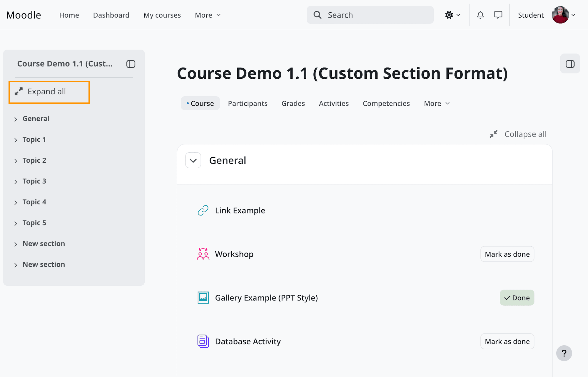Open the Competencies tab
The image size is (588, 377).
click(x=386, y=103)
